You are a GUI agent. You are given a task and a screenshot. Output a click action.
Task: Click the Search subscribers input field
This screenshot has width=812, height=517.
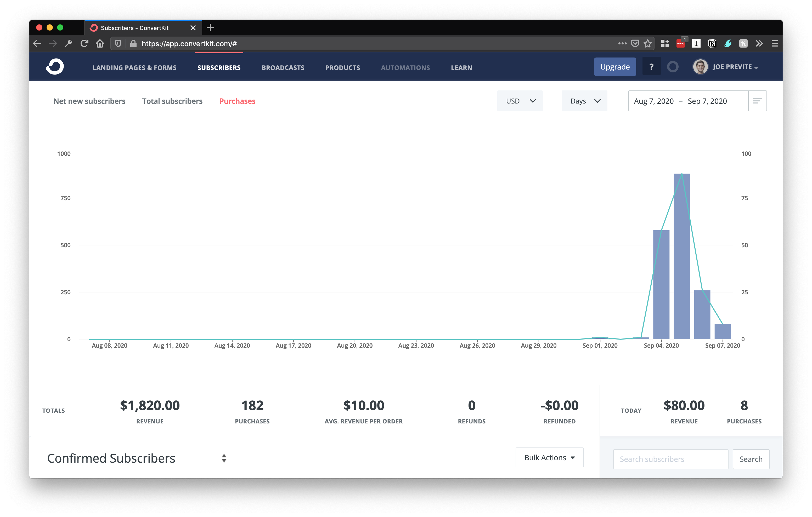tap(670, 459)
